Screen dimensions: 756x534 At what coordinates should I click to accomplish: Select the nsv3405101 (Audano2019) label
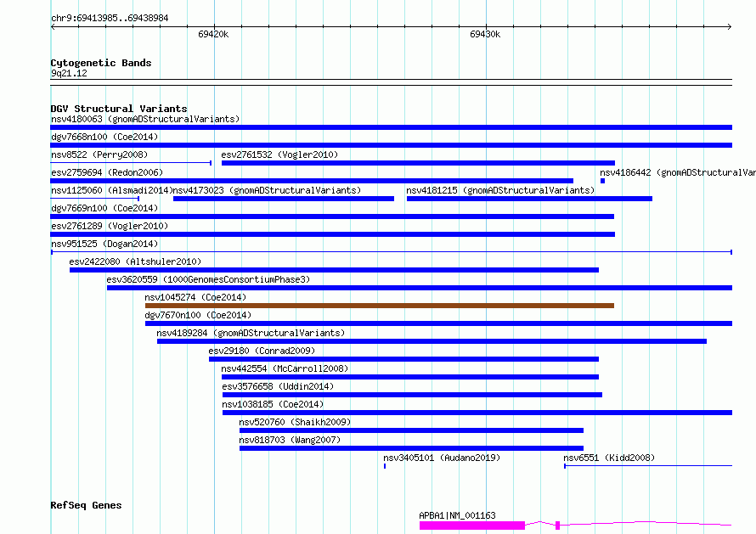[442, 458]
